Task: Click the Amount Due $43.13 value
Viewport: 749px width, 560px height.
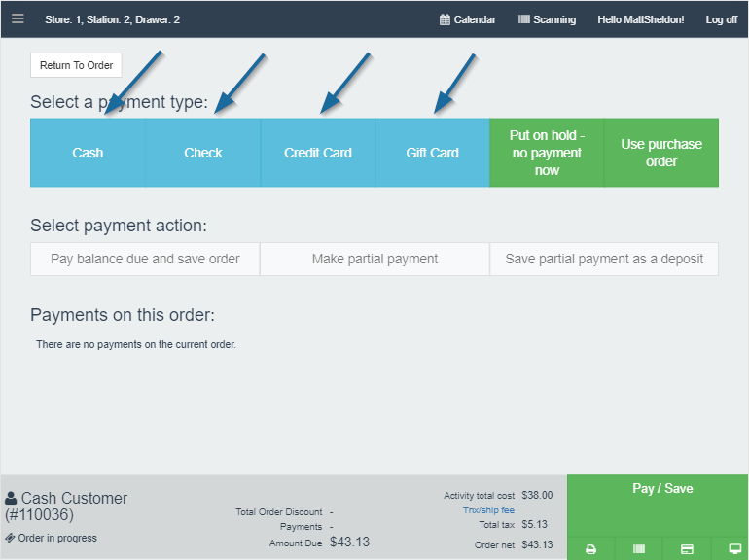Action: point(349,542)
